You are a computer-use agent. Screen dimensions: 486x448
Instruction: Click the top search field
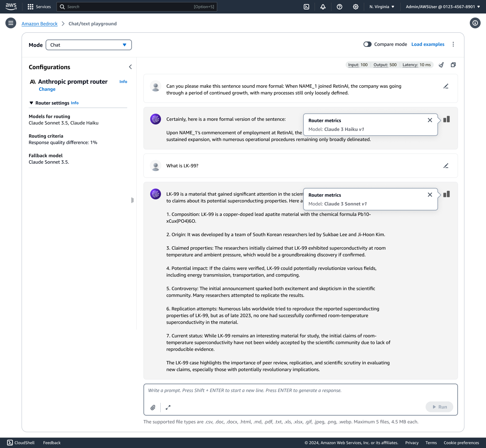(137, 7)
